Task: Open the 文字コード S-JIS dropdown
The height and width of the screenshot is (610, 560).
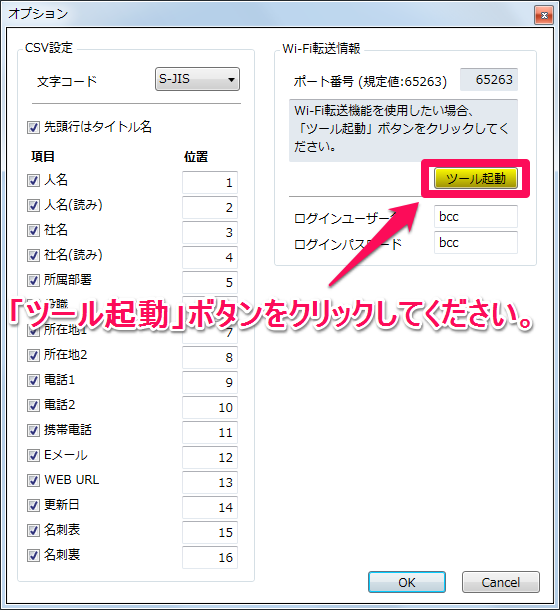Action: (197, 79)
